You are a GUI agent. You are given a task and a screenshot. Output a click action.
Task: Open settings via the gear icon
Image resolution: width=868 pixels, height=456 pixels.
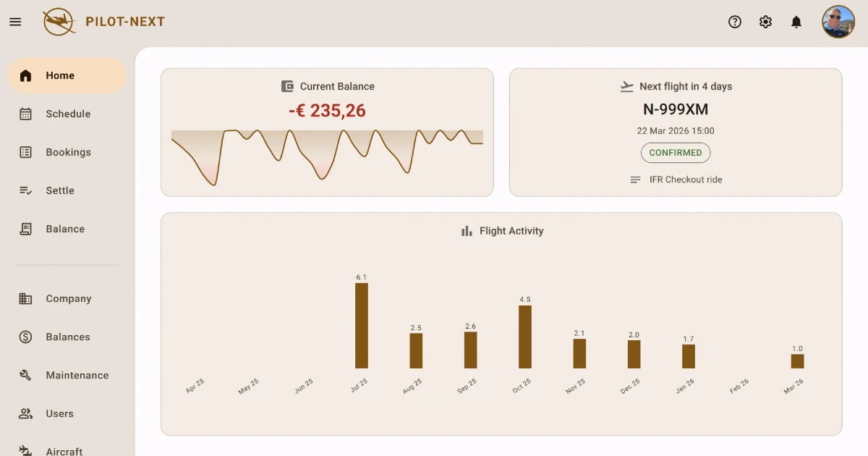pyautogui.click(x=765, y=22)
